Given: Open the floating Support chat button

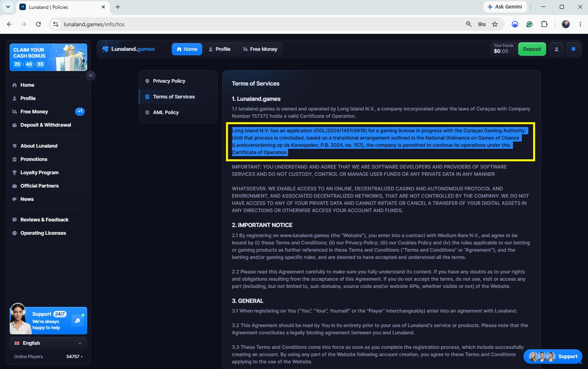Looking at the screenshot, I should coord(553,356).
